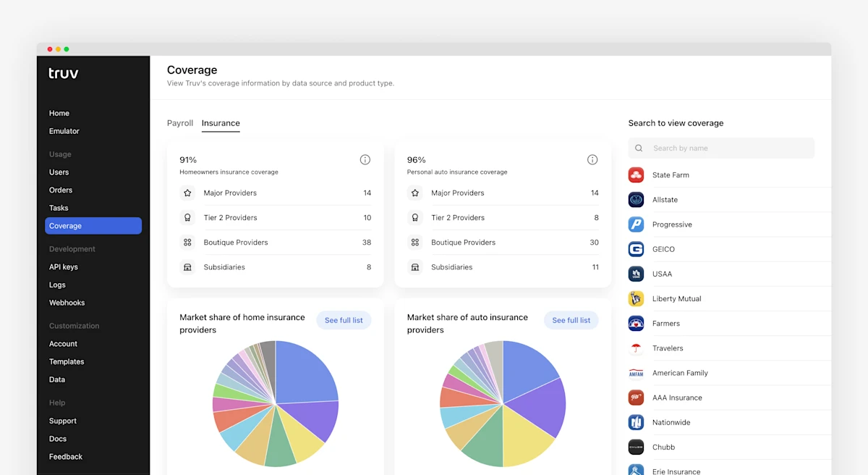This screenshot has height=475, width=868.
Task: Click the info icon on homeowners coverage card
Action: click(x=365, y=159)
